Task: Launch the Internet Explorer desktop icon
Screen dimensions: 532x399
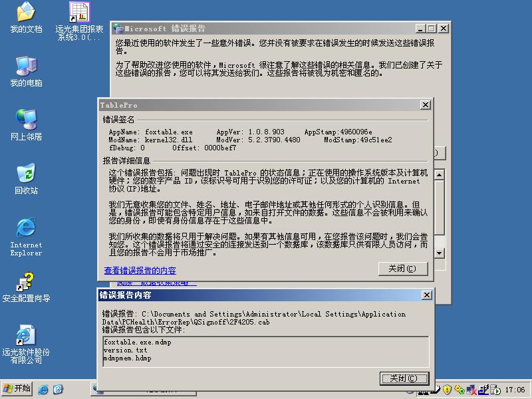Action: click(x=26, y=237)
